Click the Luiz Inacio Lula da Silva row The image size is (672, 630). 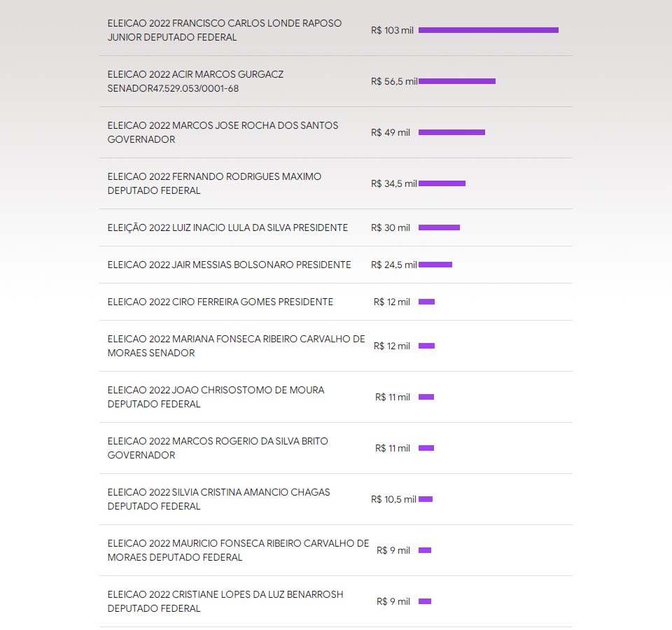[227, 227]
